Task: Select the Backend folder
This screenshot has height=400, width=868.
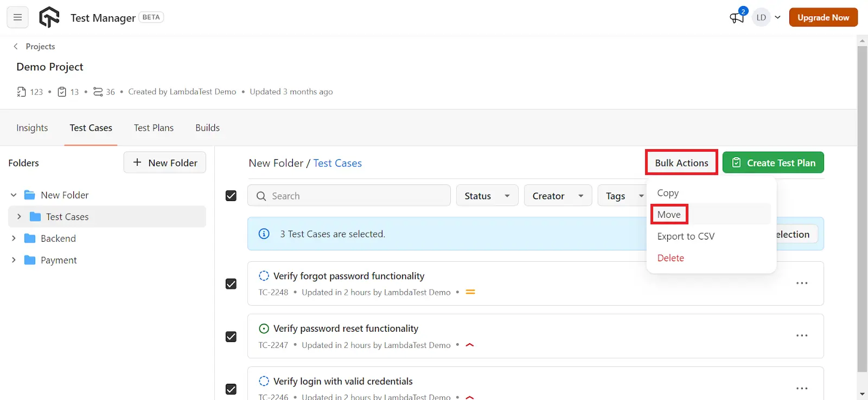Action: click(58, 238)
